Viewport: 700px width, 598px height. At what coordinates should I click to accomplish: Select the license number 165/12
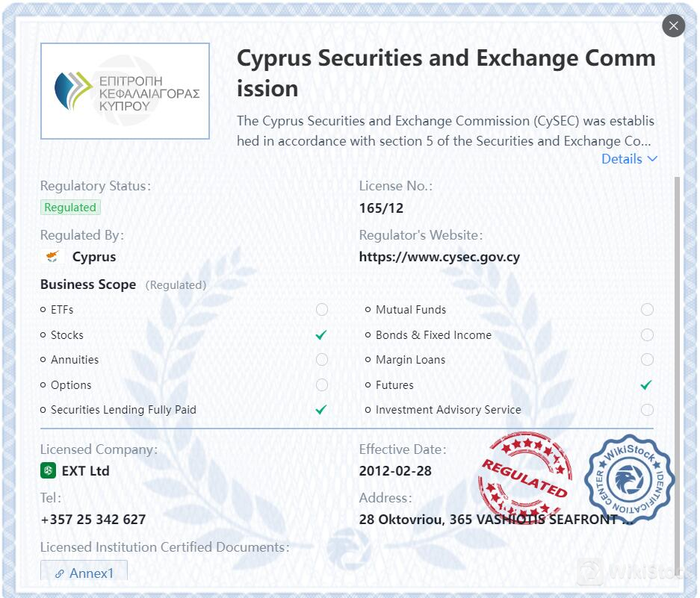381,208
